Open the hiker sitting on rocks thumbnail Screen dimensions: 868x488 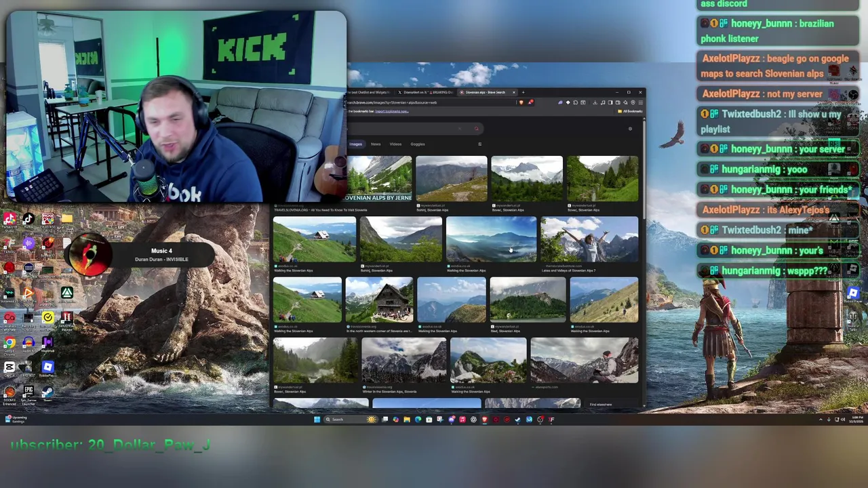(584, 360)
